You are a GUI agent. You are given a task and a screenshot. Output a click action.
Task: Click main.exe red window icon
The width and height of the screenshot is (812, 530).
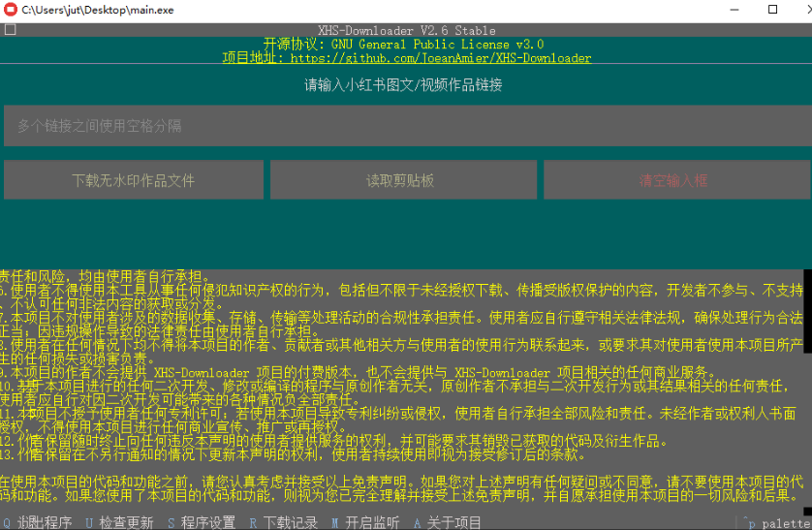[x=11, y=10]
